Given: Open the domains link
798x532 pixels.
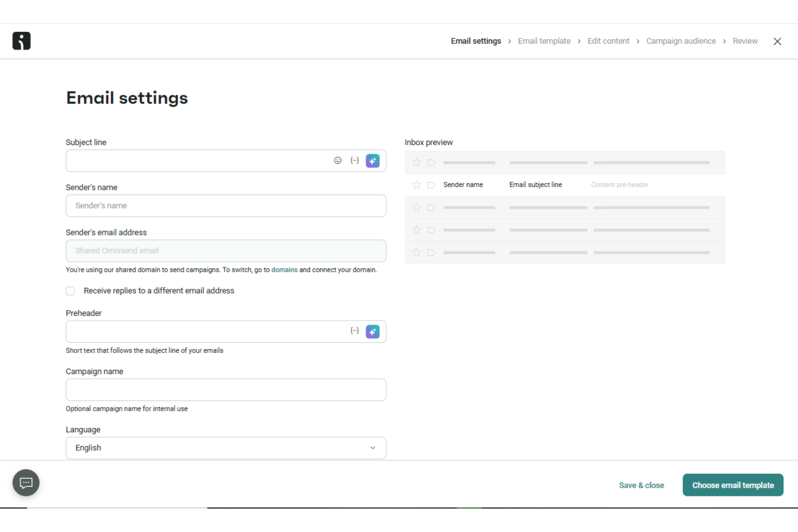Looking at the screenshot, I should pos(284,270).
